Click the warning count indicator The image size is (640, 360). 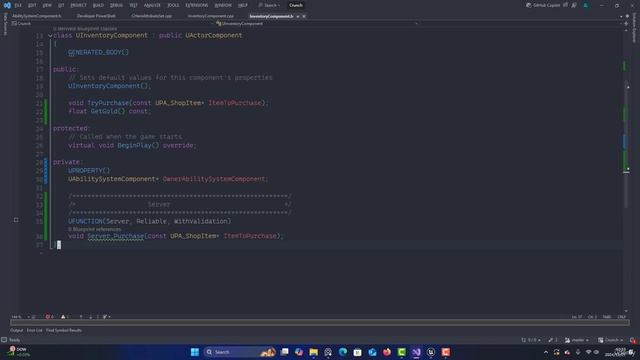64,317
